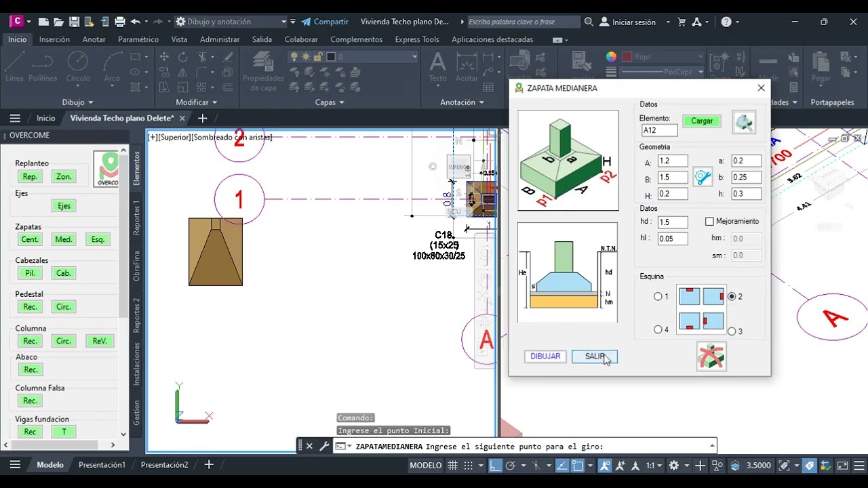Click the DIBUJAR button
The height and width of the screenshot is (488, 868).
pyautogui.click(x=545, y=357)
